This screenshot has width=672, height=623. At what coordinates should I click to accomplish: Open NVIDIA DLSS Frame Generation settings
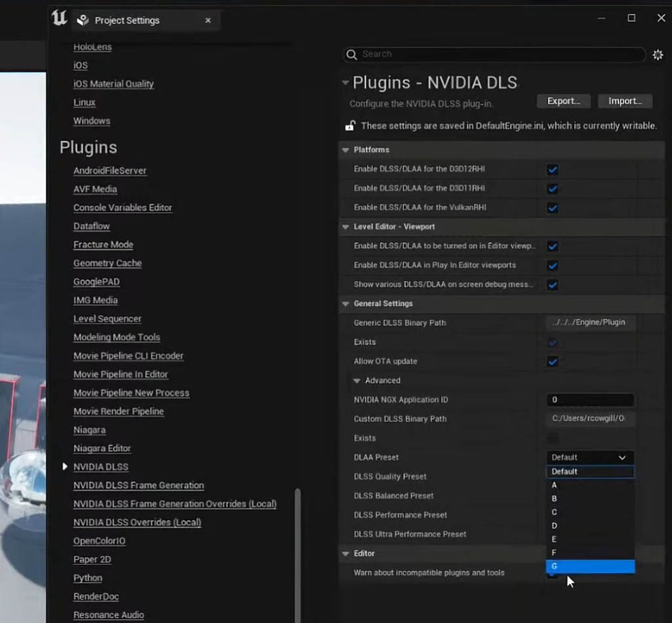click(x=138, y=485)
